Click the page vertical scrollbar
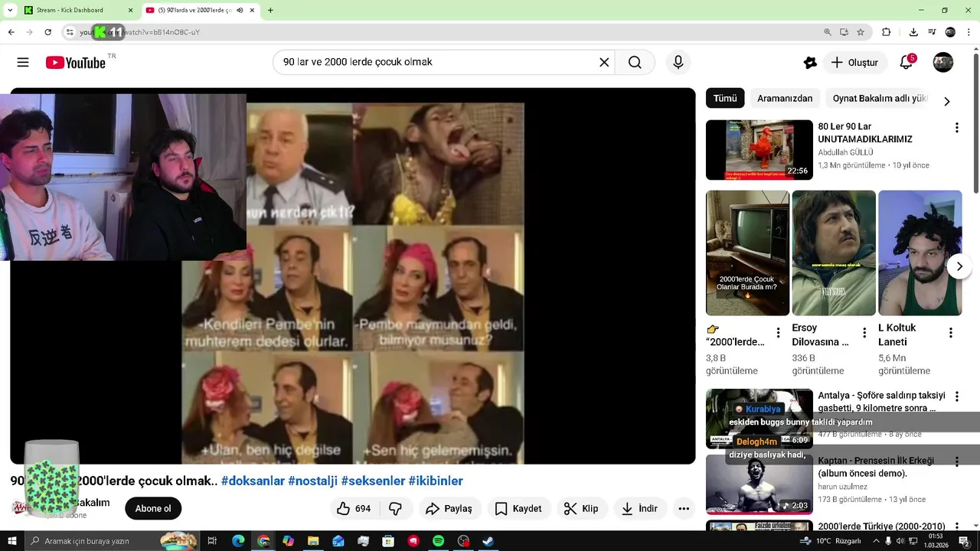This screenshot has width=980, height=551. click(x=975, y=122)
